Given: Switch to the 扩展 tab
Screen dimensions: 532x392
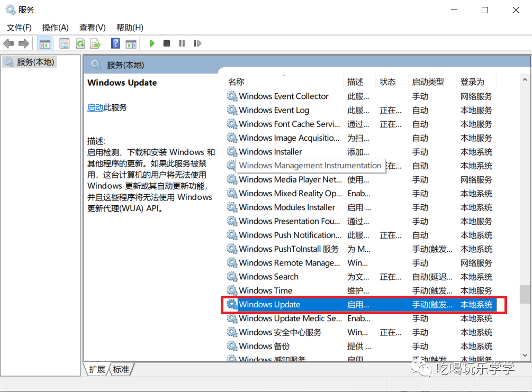Looking at the screenshot, I should point(97,369).
